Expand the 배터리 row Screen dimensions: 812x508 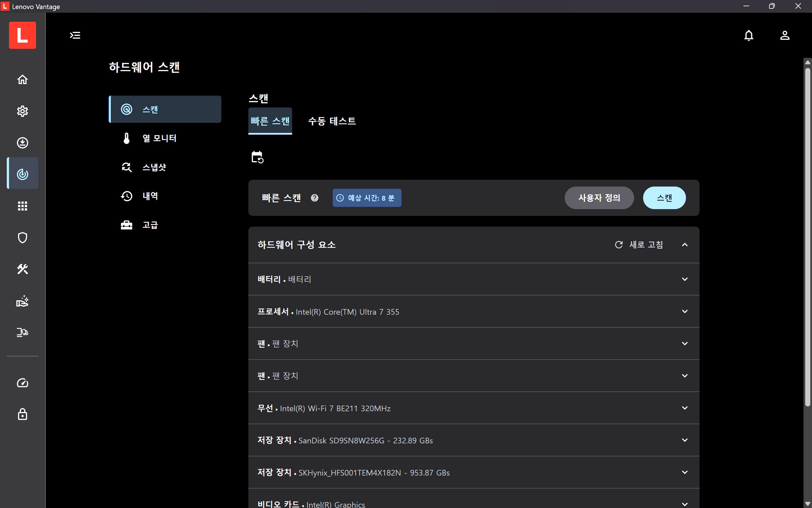pos(474,279)
